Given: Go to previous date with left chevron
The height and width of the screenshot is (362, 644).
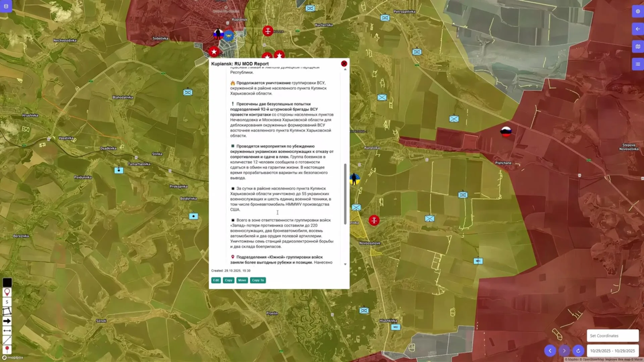Looking at the screenshot, I should [x=550, y=351].
